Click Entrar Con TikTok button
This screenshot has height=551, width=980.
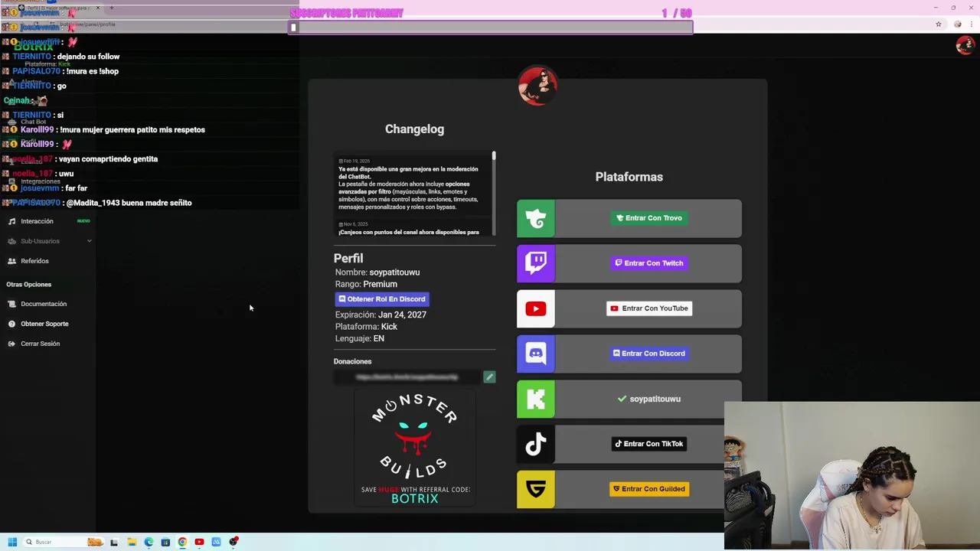pos(648,444)
